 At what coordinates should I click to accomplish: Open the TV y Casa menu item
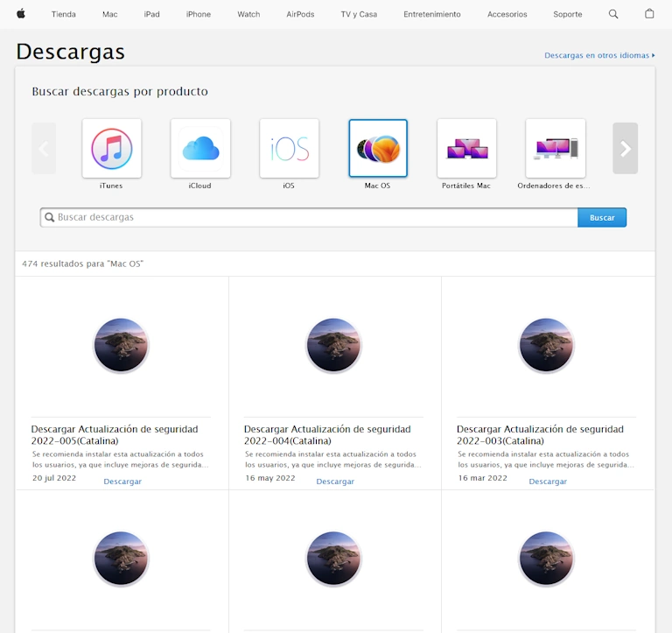(359, 14)
